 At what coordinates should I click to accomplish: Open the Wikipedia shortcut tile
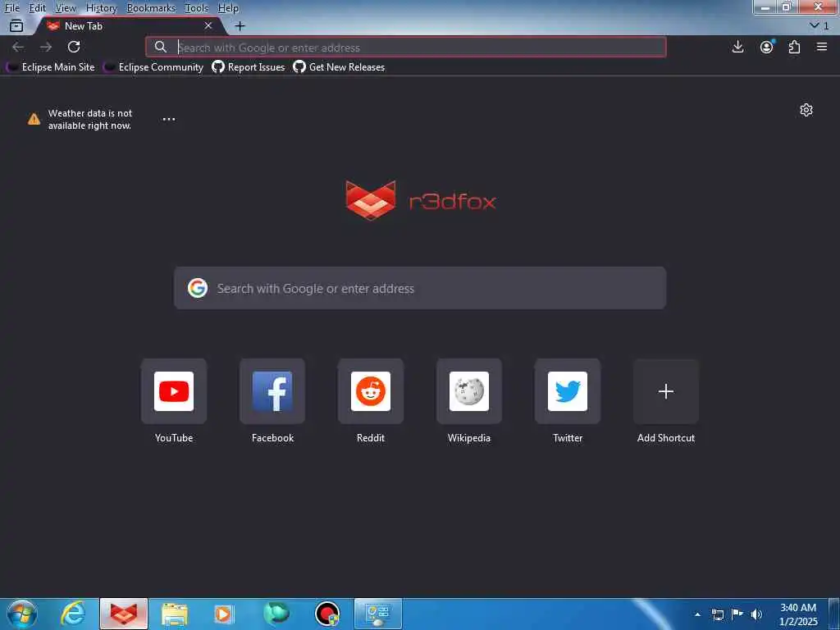coord(469,391)
